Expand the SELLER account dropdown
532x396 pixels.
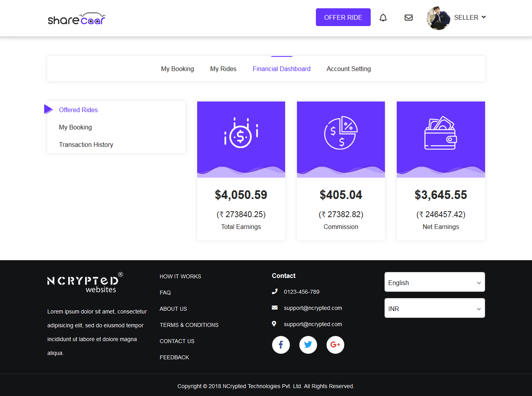pyautogui.click(x=470, y=17)
